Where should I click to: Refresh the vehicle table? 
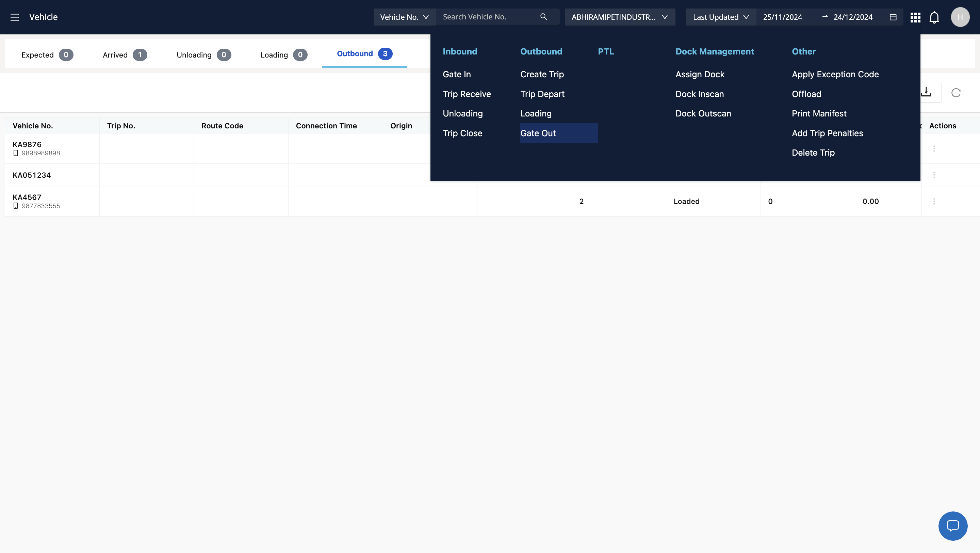[956, 93]
